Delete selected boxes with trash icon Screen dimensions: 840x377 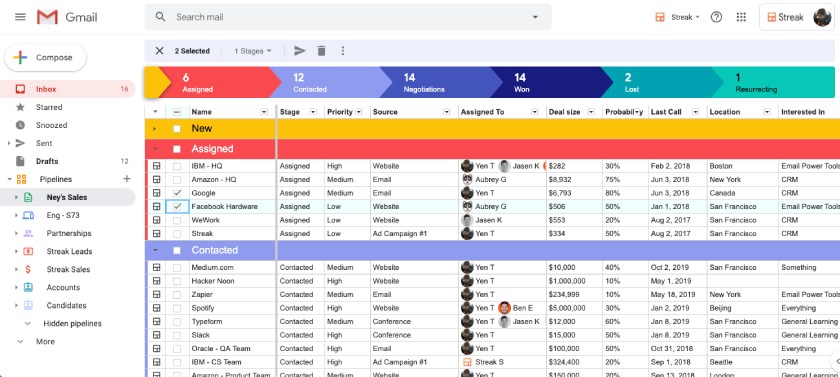(321, 51)
